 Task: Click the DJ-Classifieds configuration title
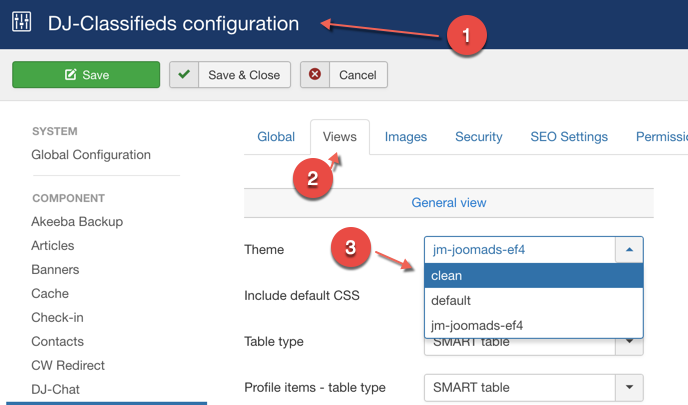tap(173, 23)
